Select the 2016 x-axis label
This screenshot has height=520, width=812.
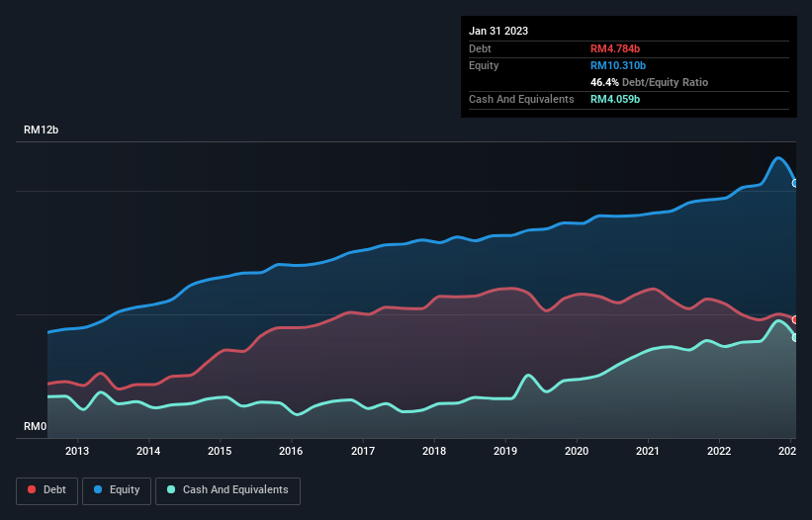(291, 451)
